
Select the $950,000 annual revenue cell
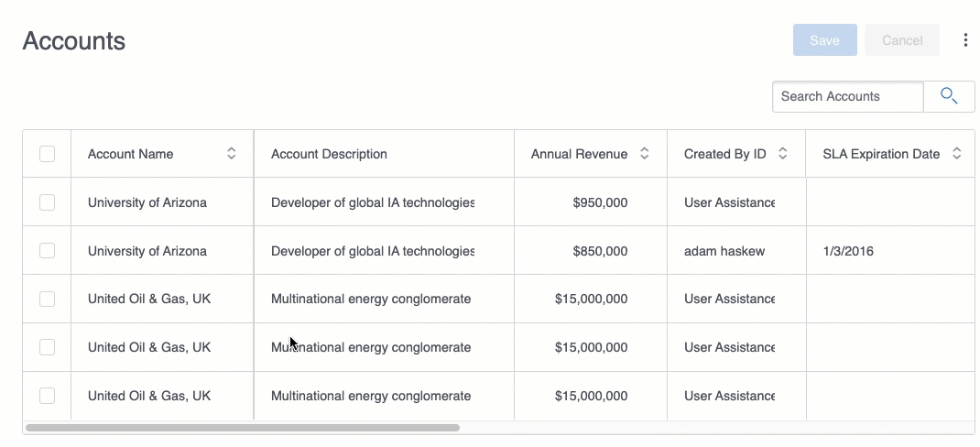(x=600, y=202)
